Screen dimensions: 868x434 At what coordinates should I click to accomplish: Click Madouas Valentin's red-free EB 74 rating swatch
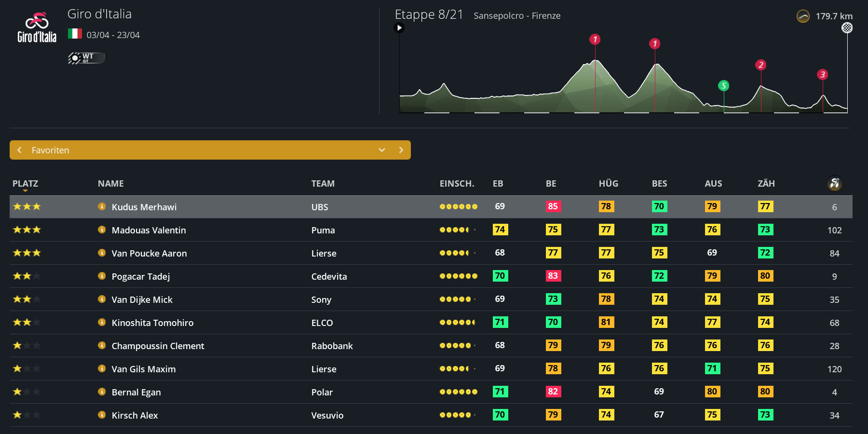point(500,230)
